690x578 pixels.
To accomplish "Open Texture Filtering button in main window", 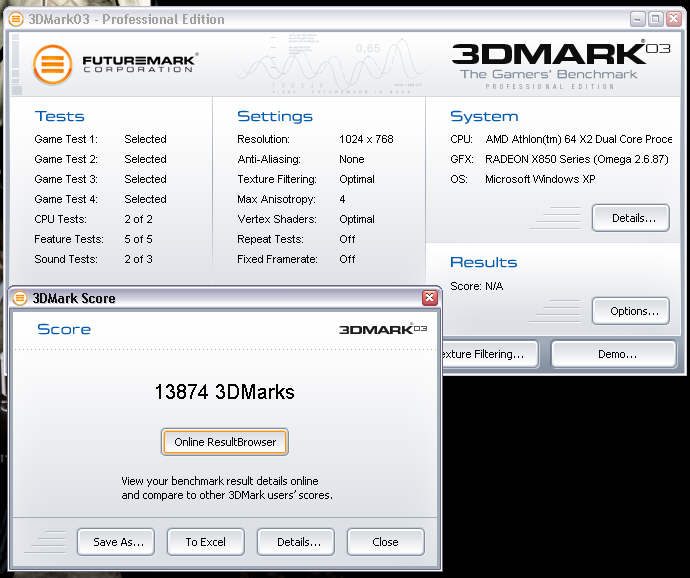I will 490,354.
